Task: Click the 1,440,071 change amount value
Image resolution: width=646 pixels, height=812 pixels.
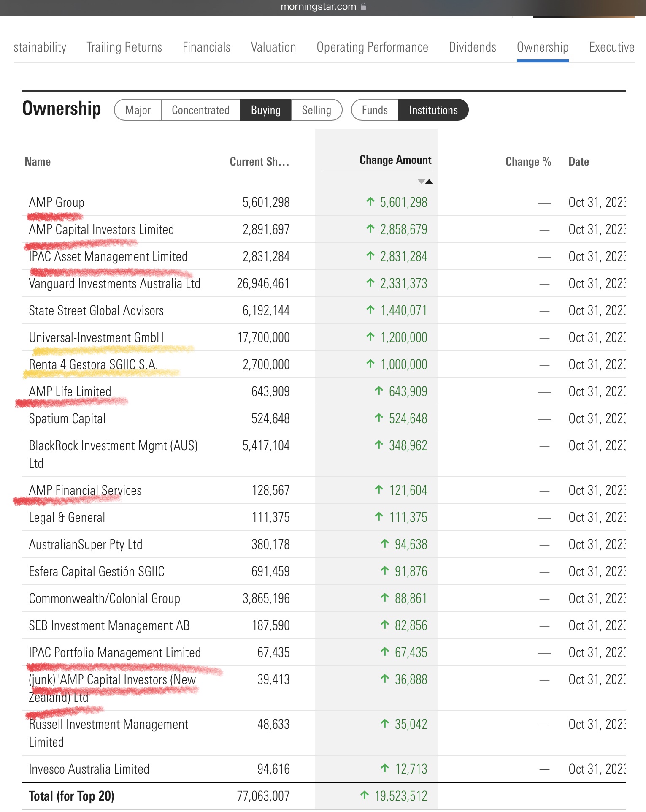Action: [403, 310]
